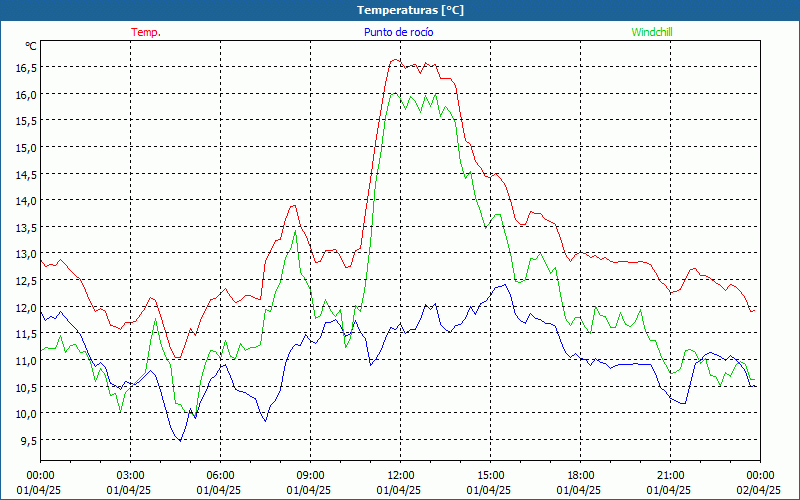Click the °C unit label on the y-axis
This screenshot has width=800, height=500.
pos(31,46)
